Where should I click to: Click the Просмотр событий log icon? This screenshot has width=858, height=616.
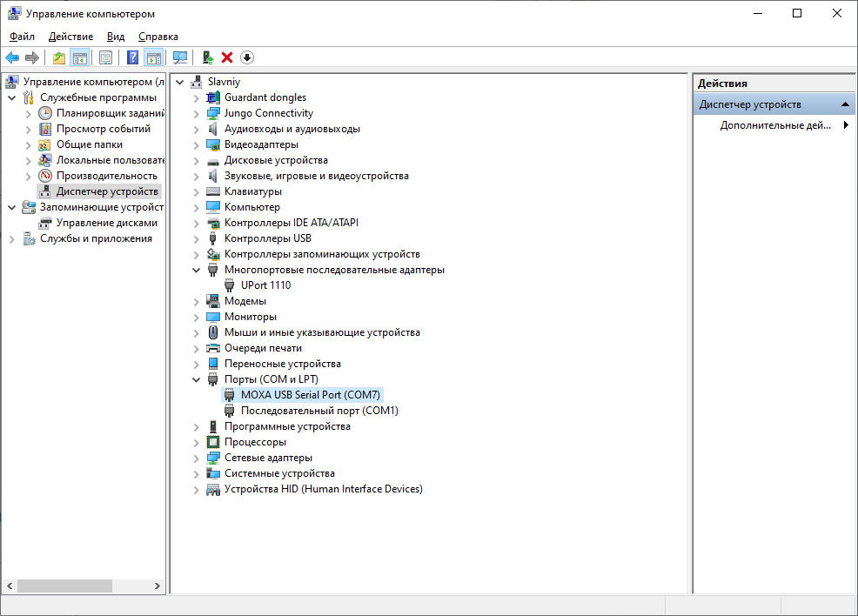tap(45, 129)
